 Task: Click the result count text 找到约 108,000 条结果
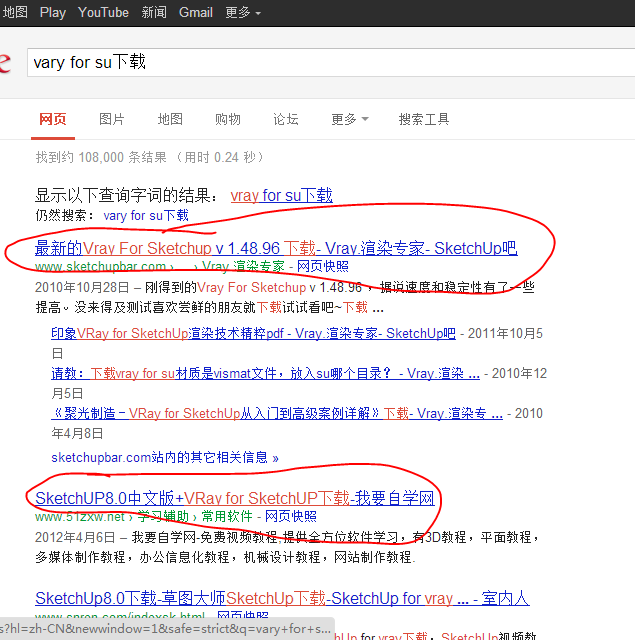click(101, 157)
